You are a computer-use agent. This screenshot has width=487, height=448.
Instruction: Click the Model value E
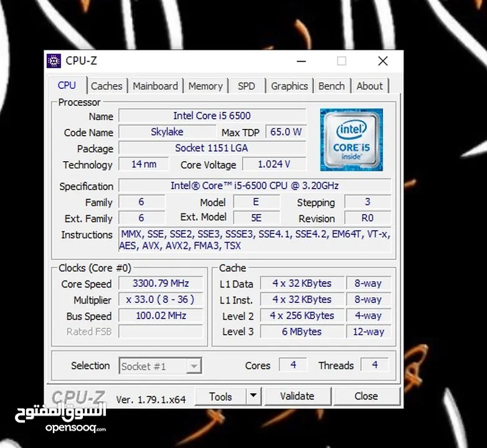point(256,202)
